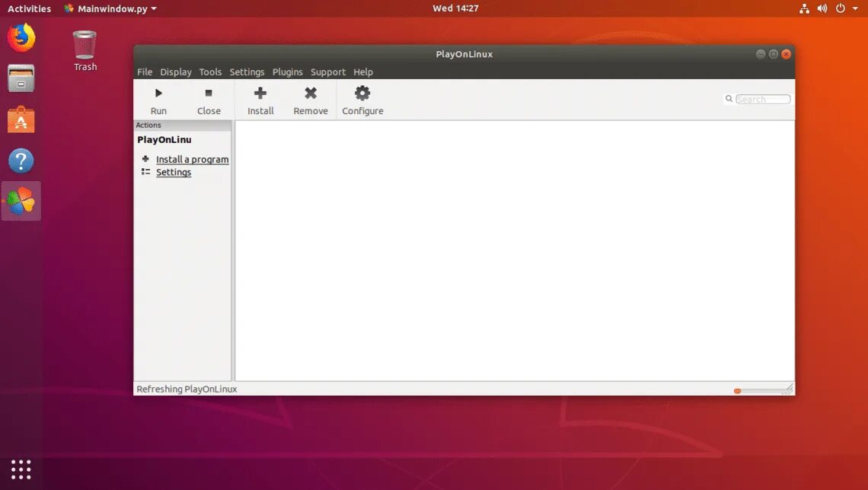Image resolution: width=868 pixels, height=490 pixels.
Task: Click the Run play icon in toolbar
Action: tap(158, 93)
